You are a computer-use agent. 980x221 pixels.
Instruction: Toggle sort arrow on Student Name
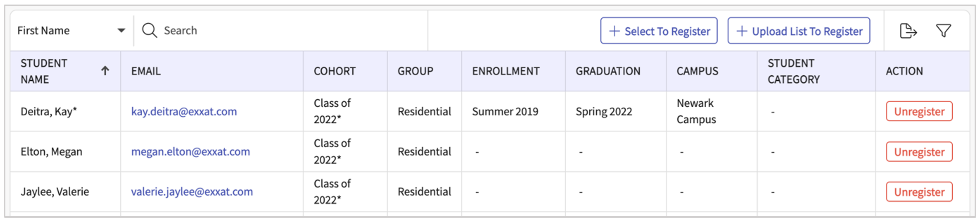tap(105, 71)
